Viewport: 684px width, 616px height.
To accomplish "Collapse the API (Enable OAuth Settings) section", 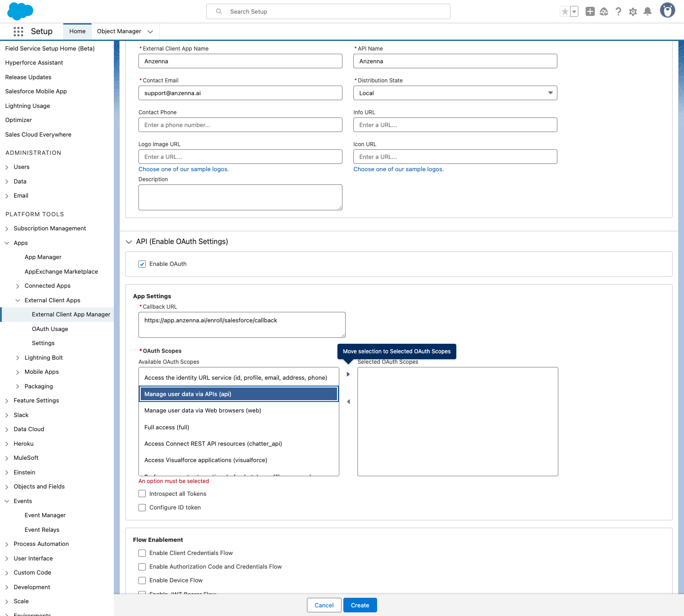I will 129,242.
